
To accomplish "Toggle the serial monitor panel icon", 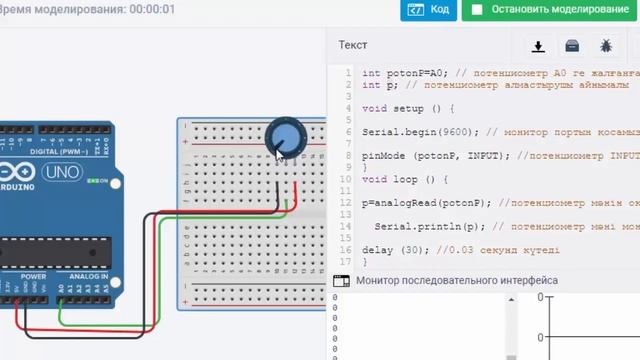I will tap(341, 281).
